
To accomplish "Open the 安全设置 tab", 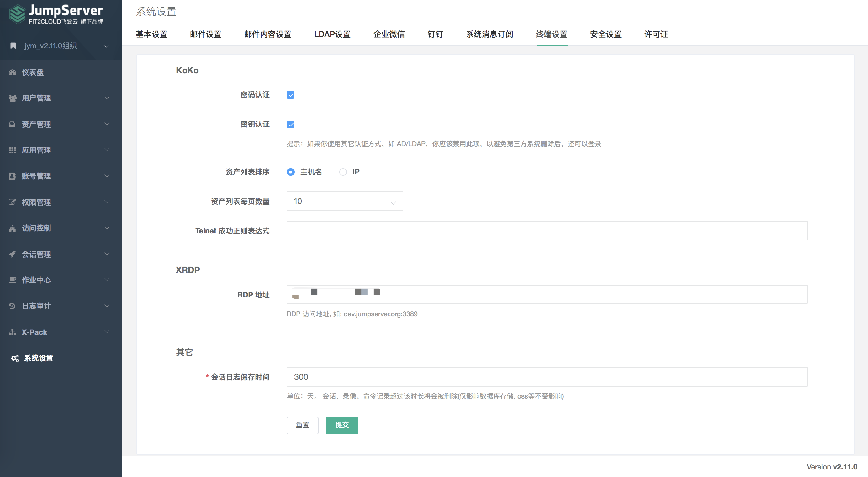I will [x=605, y=34].
